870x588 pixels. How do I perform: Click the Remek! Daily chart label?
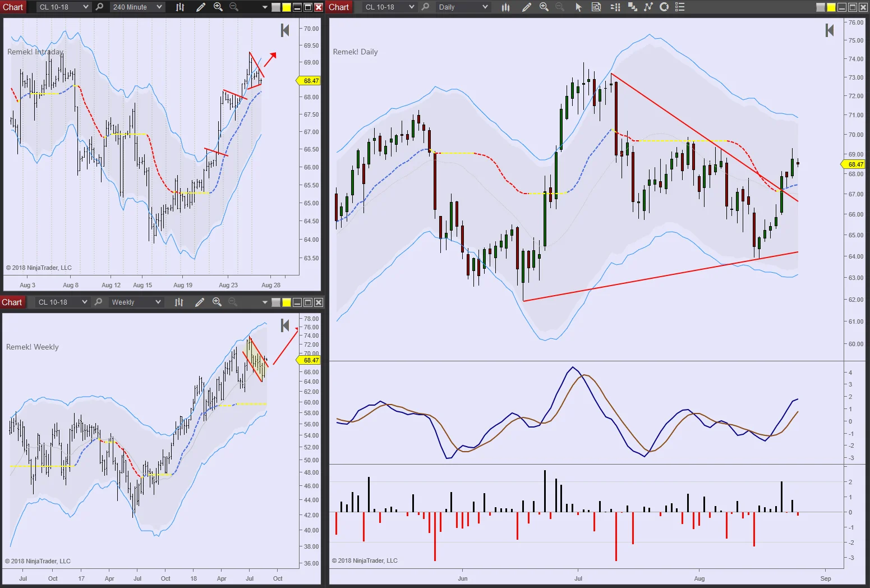pyautogui.click(x=355, y=52)
